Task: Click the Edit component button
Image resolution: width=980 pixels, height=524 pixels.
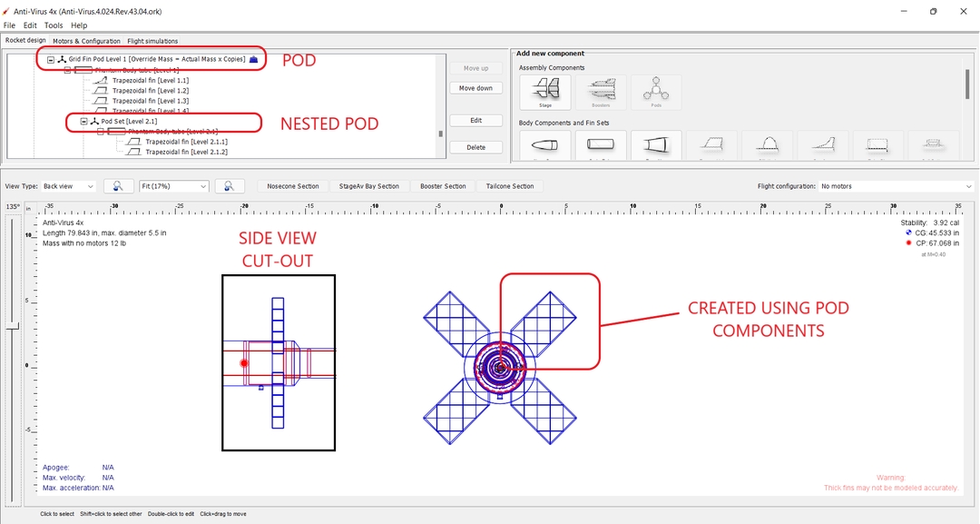Action: 475,120
